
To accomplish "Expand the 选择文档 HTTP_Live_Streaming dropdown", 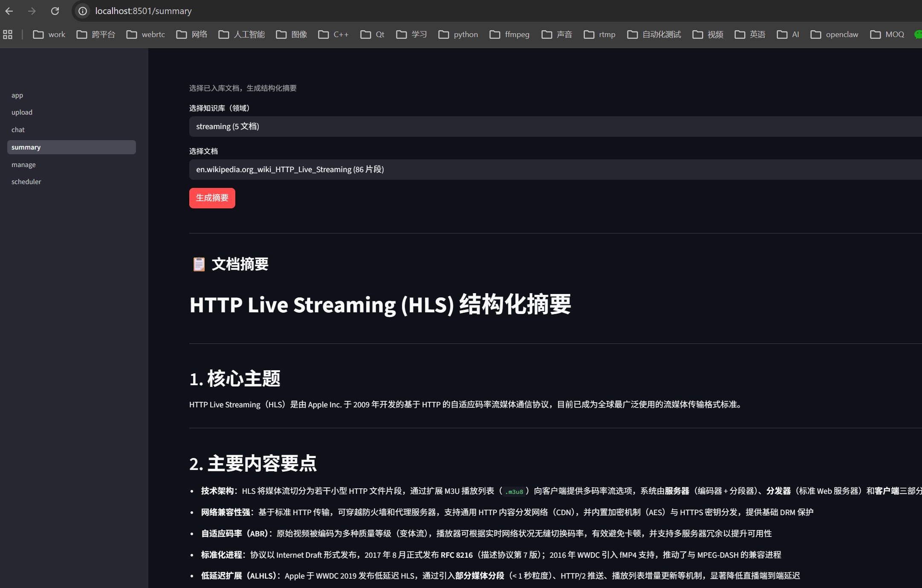I will click(554, 170).
